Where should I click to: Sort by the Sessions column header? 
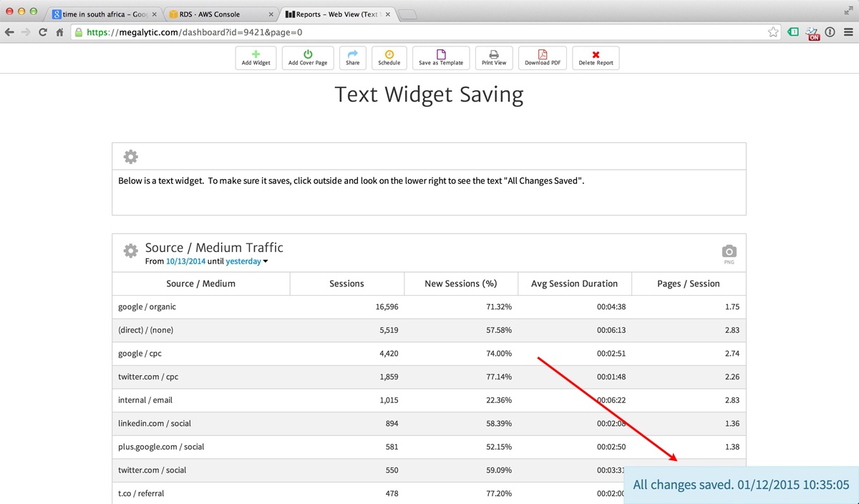[x=346, y=283]
